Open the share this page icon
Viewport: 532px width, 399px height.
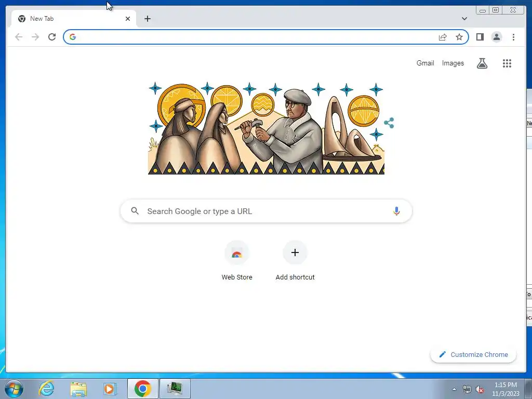(x=443, y=37)
